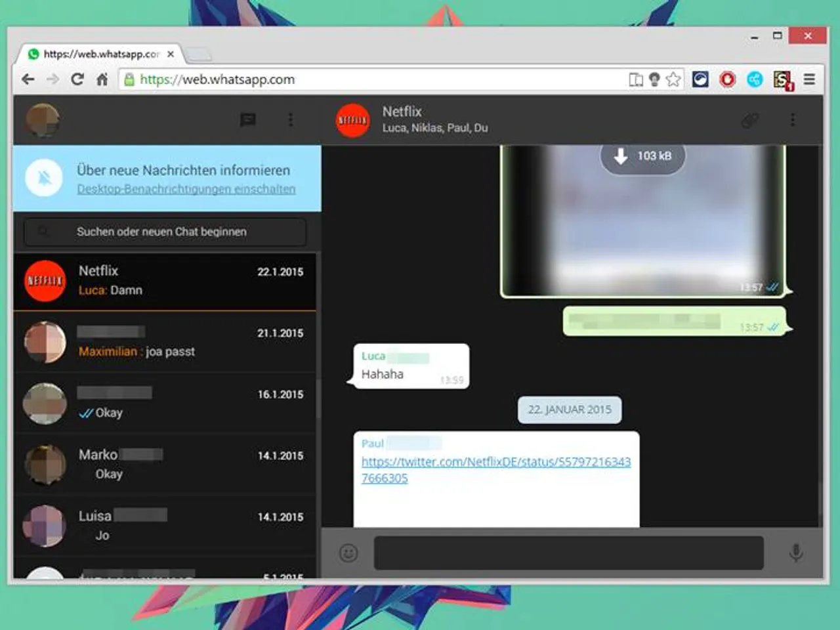Bookmark this page with the star icon
The width and height of the screenshot is (840, 630).
673,79
